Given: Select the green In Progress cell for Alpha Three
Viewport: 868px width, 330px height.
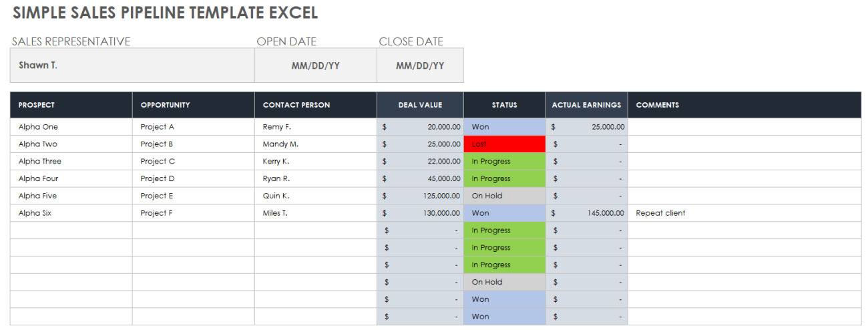Looking at the screenshot, I should pyautogui.click(x=504, y=162).
